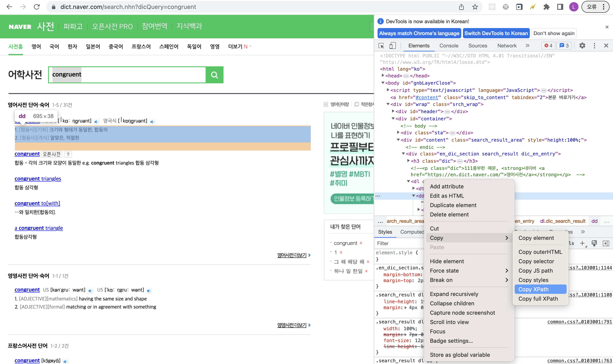Image resolution: width=613 pixels, height=364 pixels.
Task: Click the share page icon
Action: click(461, 7)
